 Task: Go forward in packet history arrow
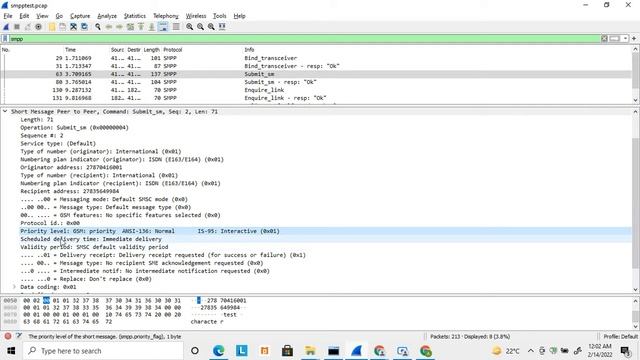119,27
